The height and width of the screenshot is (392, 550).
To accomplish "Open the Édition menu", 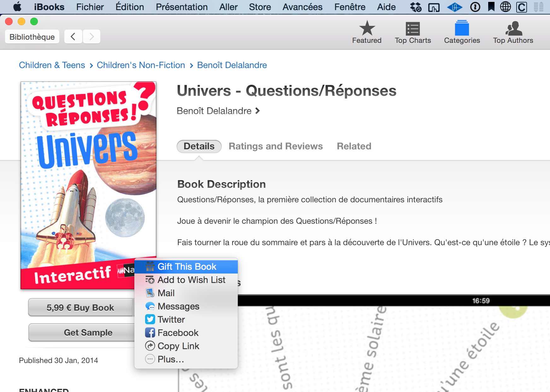I will point(130,7).
